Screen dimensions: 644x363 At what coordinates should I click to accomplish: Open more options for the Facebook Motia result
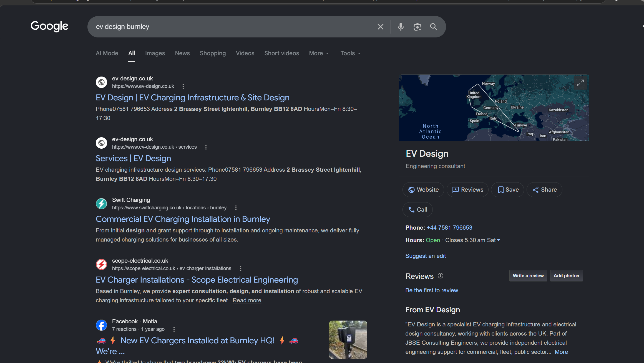[174, 329]
